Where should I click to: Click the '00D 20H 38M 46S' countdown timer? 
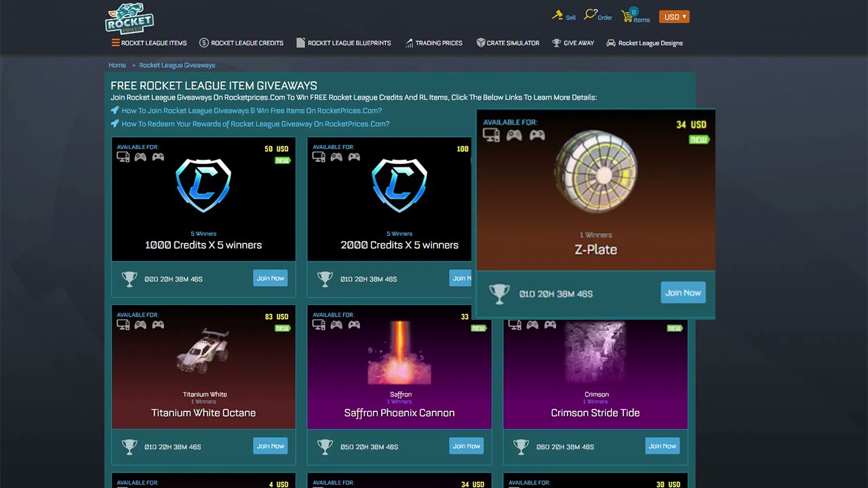pyautogui.click(x=174, y=279)
